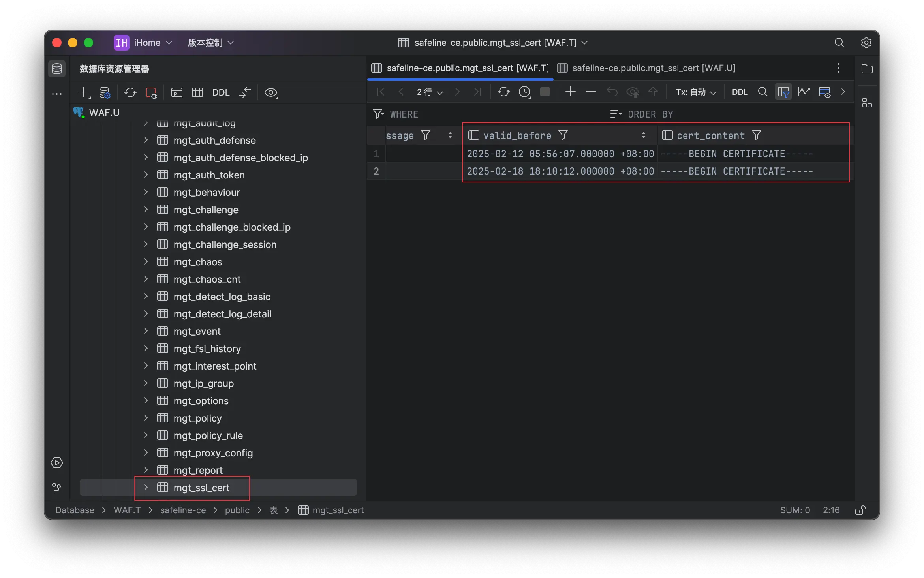Open Services tool window icon in left sidebar
Viewport: 924px width, 578px height.
(57, 463)
